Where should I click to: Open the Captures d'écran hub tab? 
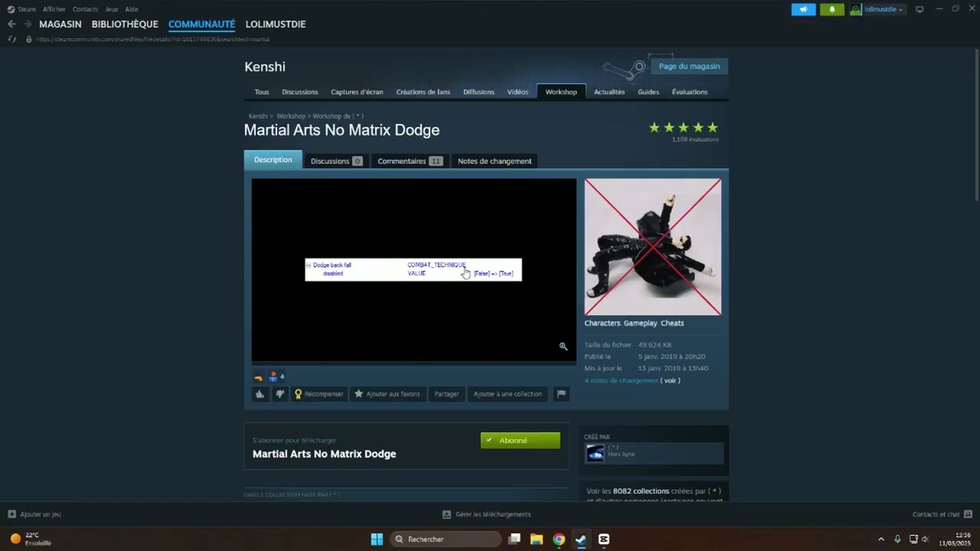pos(357,92)
